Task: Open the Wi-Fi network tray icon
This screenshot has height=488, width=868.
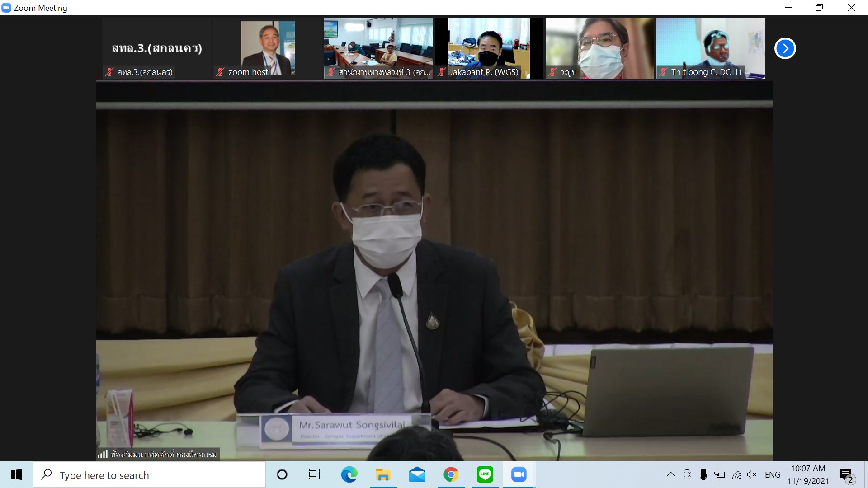Action: (x=736, y=474)
